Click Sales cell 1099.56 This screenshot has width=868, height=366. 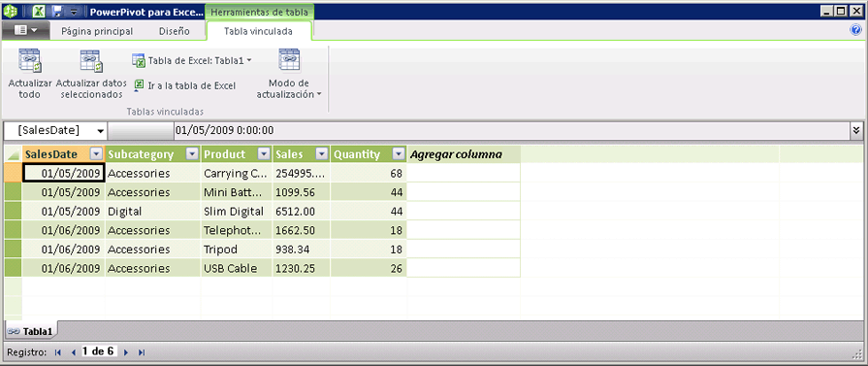coord(302,192)
